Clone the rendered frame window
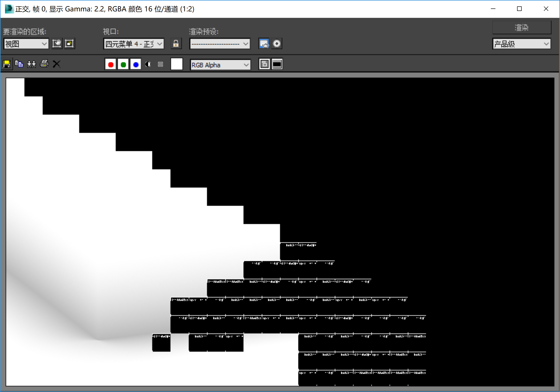This screenshot has height=392, width=560. click(31, 64)
